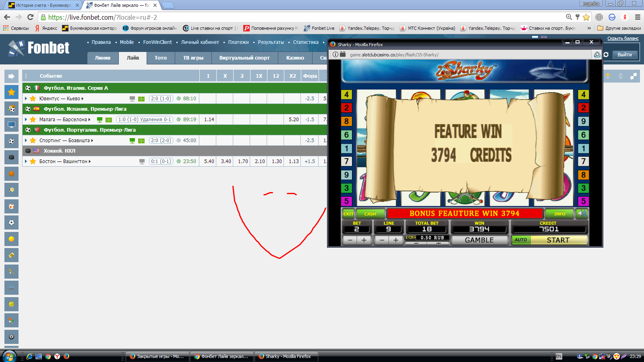Toggle favorite star for Малага — Барселона
Screen dimensions: 644x362
pos(33,120)
